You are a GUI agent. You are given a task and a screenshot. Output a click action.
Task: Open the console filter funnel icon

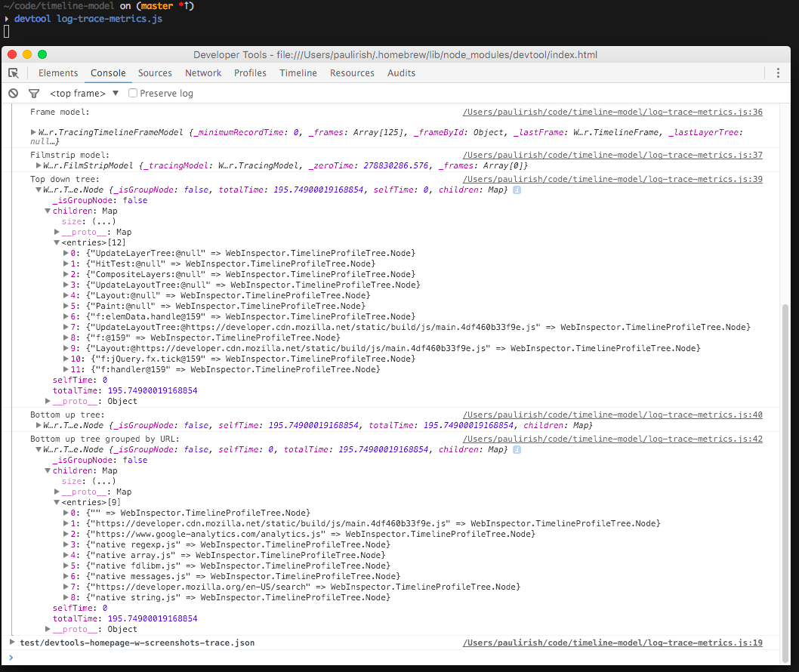(x=34, y=93)
